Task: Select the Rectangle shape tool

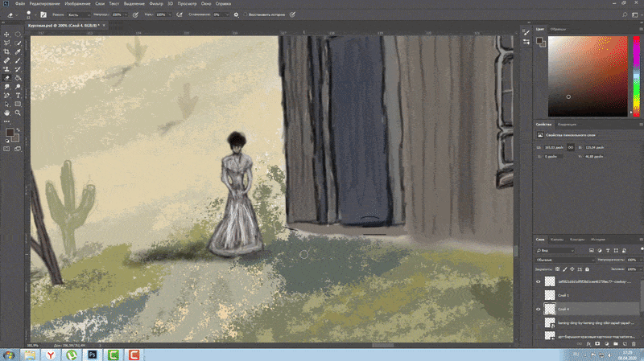Action: pyautogui.click(x=18, y=105)
